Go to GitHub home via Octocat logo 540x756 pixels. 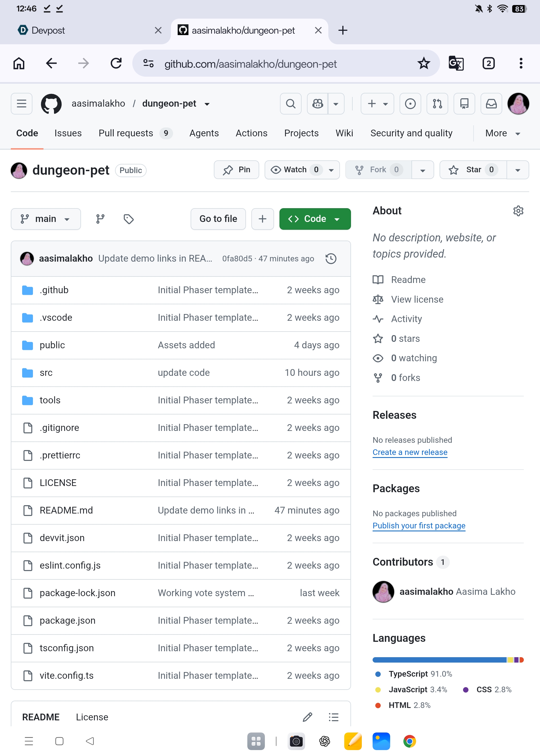(51, 104)
